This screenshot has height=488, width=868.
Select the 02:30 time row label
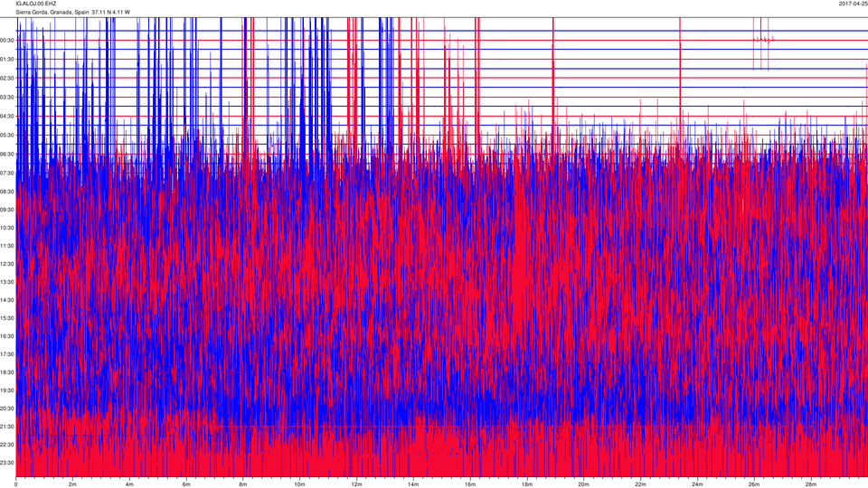7,79
